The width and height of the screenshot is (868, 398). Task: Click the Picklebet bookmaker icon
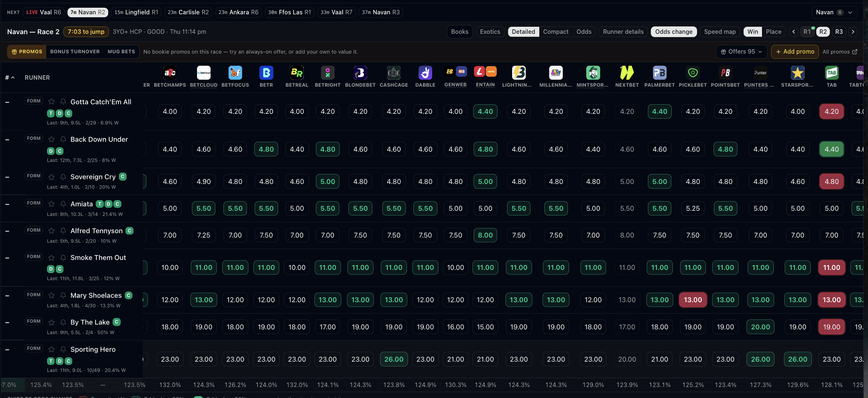(693, 73)
